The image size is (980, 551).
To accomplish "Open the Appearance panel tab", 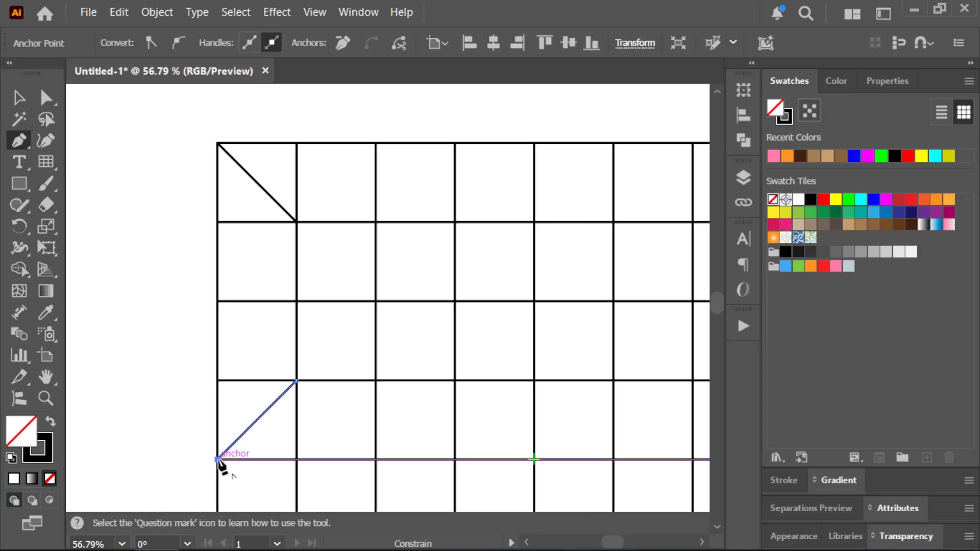I will click(794, 536).
